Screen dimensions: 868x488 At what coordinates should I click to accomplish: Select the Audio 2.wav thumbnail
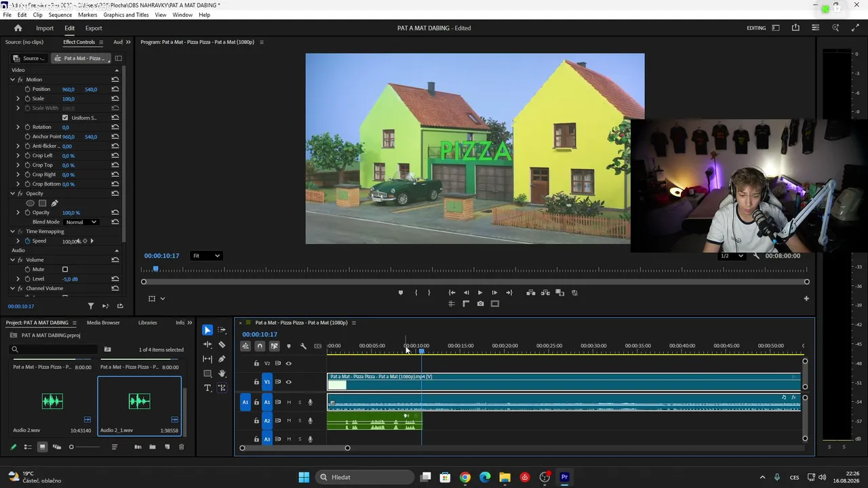(x=52, y=401)
